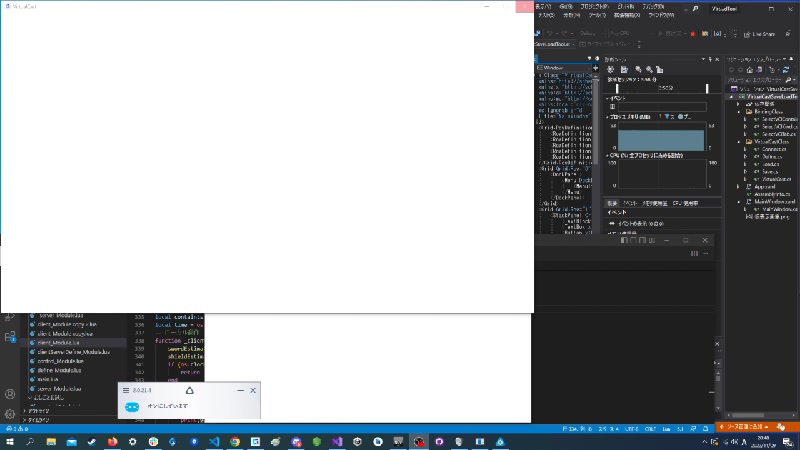The image size is (800, 450).
Task: Open VS Code Manage gear icon
Action: click(x=10, y=414)
